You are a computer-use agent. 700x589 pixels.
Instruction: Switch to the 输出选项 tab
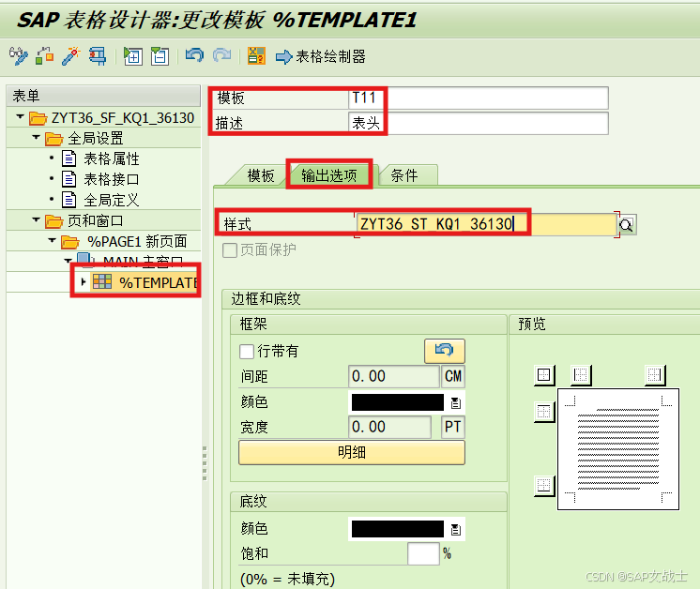[x=329, y=174]
